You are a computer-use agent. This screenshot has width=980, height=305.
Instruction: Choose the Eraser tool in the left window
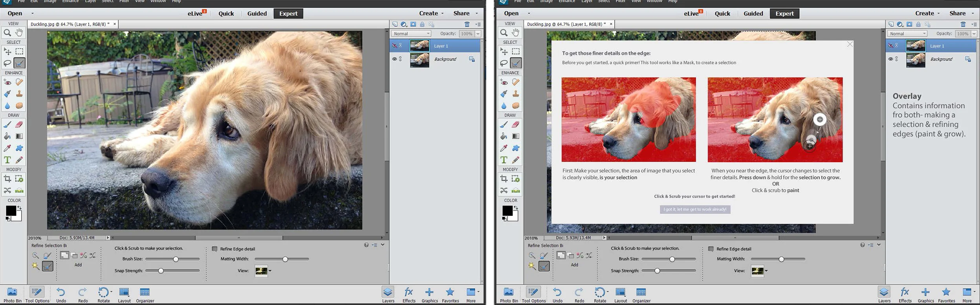[x=19, y=124]
